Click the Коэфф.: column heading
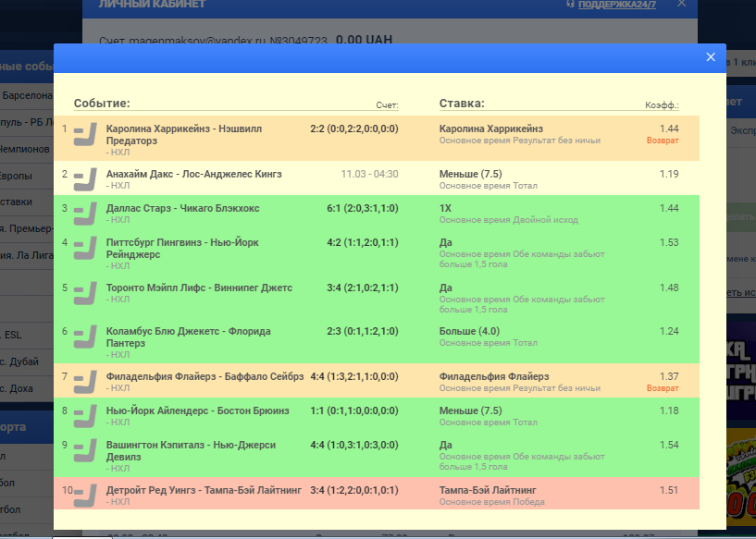 coord(662,105)
